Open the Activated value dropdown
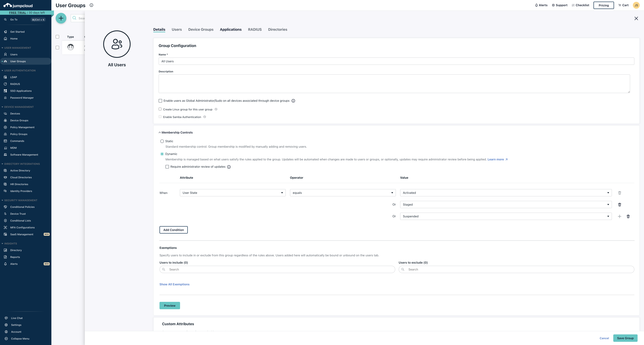The image size is (644, 345). 506,193
